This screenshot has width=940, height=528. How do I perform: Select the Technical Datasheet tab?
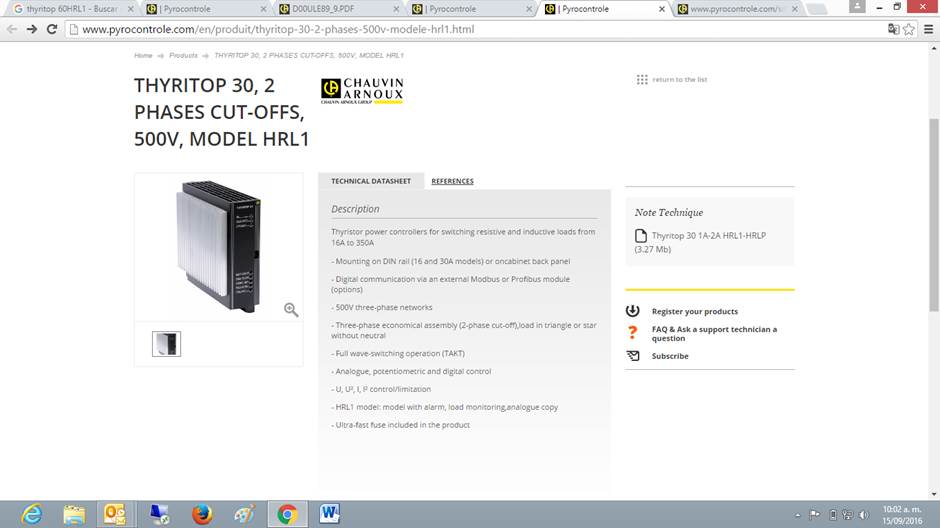[371, 181]
